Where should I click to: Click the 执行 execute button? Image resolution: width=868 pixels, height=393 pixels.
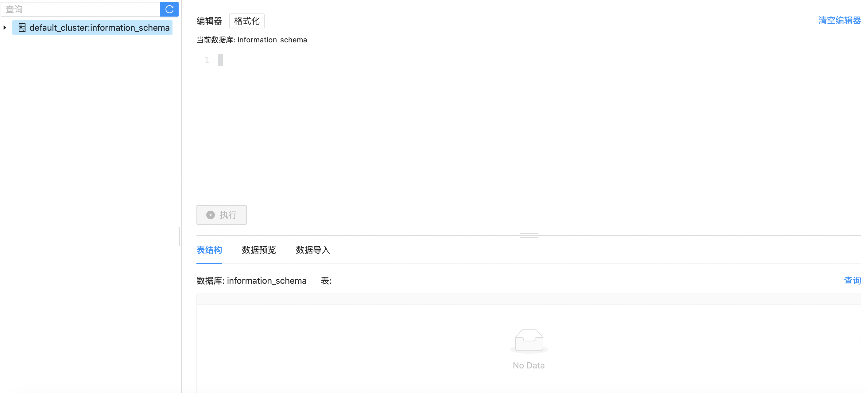tap(221, 215)
